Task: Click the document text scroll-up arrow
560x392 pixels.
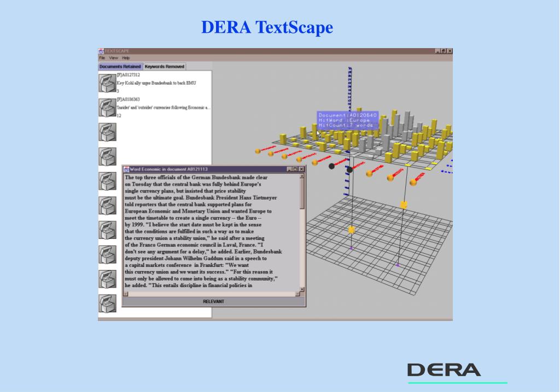Action: click(x=302, y=176)
